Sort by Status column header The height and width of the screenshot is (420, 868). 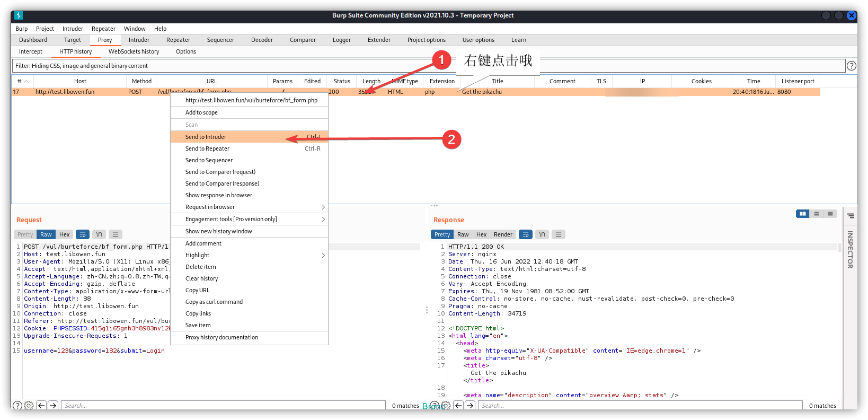(x=342, y=81)
